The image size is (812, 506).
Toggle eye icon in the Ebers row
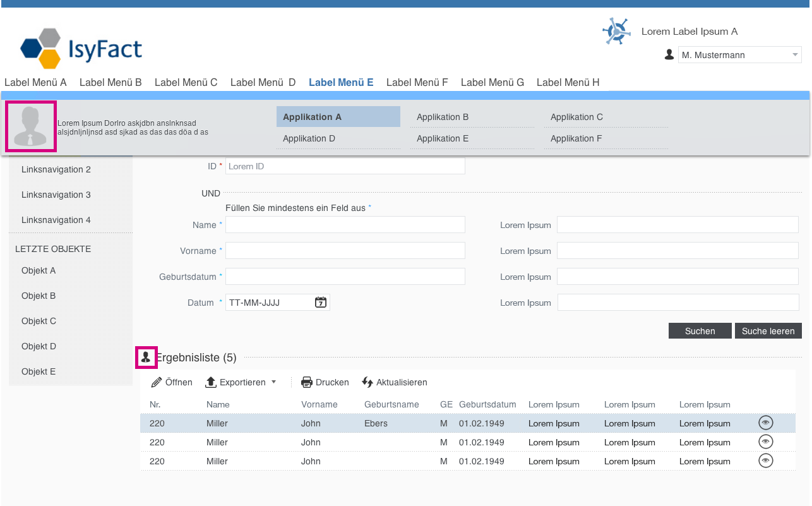(765, 423)
